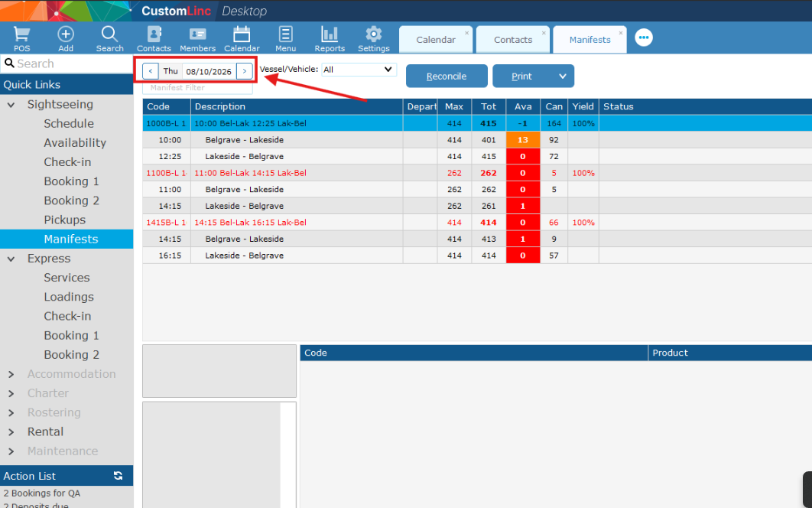Go to previous day arrow
812x508 pixels.
150,71
